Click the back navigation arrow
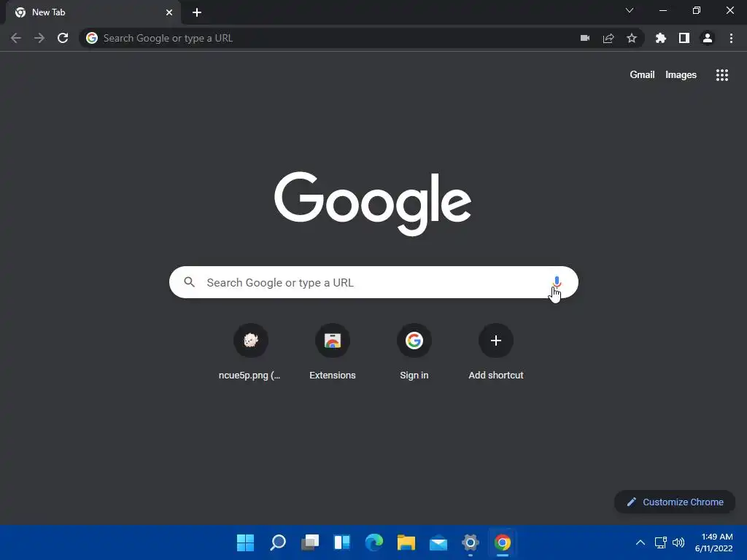This screenshot has height=560, width=747. click(16, 38)
